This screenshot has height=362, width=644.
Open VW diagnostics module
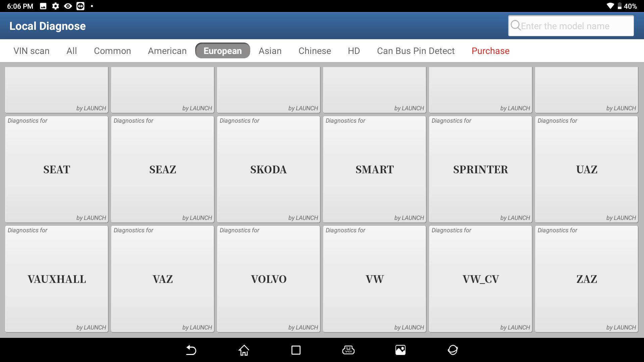click(374, 279)
